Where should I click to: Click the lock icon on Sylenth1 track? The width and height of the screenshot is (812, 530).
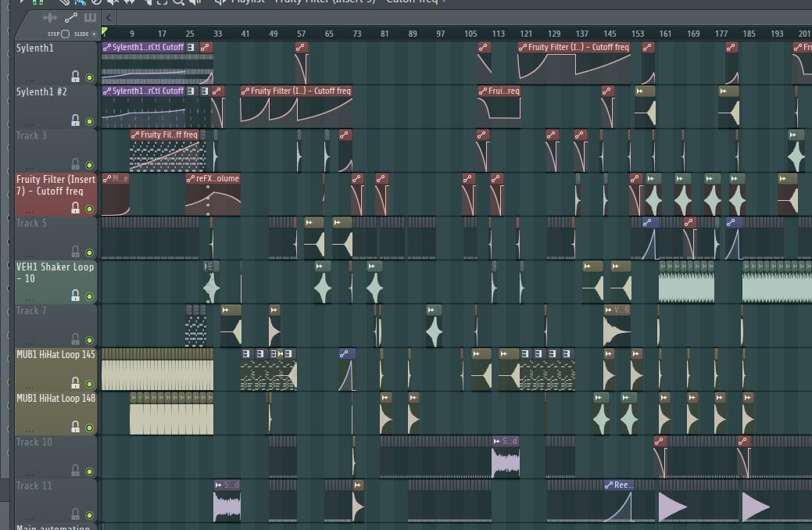click(76, 77)
